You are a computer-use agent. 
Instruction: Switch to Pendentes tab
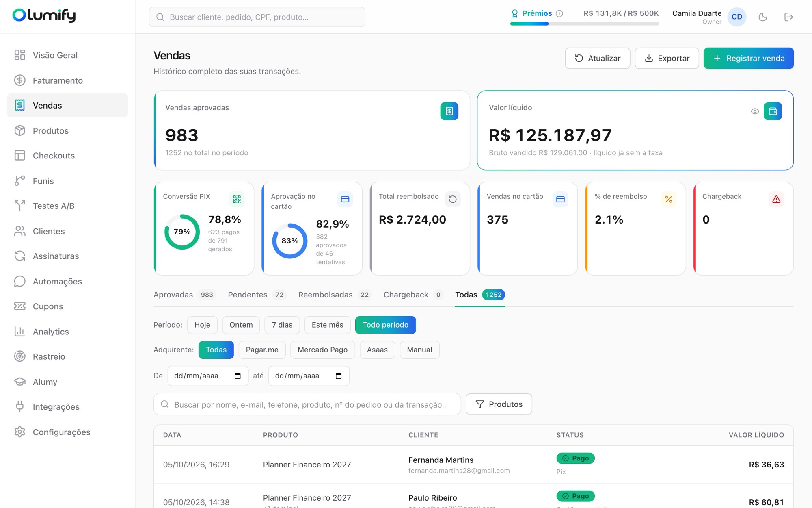click(x=257, y=295)
